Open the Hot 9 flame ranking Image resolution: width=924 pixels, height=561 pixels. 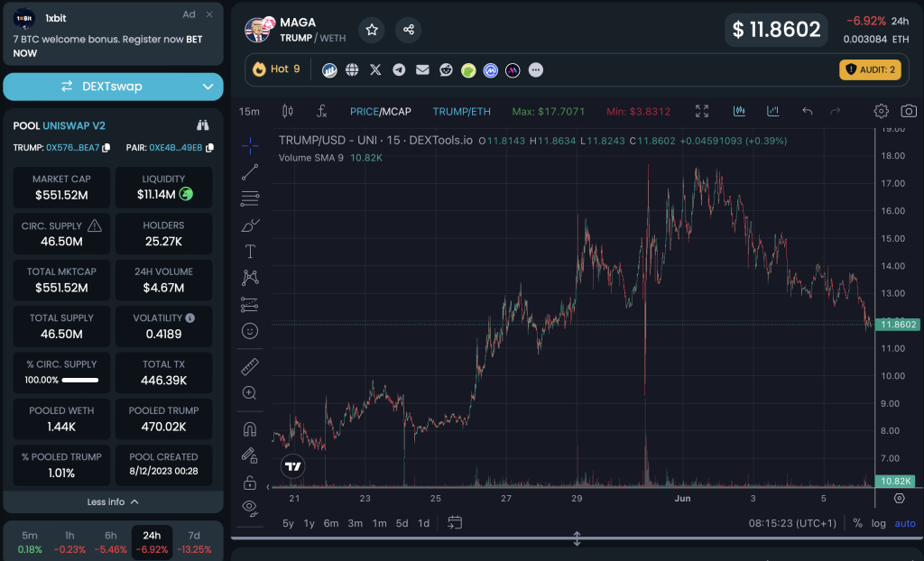[276, 69]
